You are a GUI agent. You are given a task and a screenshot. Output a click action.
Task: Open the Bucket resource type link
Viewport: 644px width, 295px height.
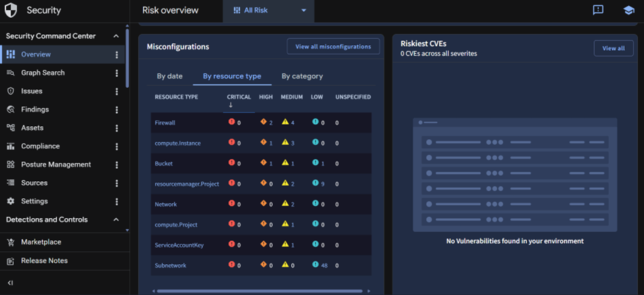click(x=164, y=163)
